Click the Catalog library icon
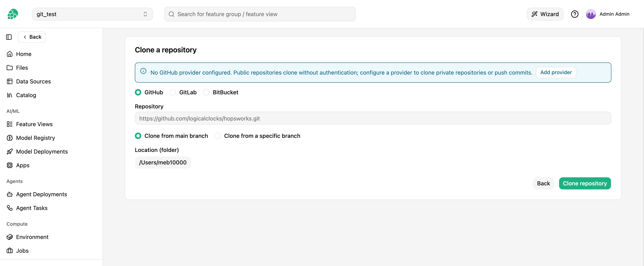The image size is (644, 266). coord(10,95)
